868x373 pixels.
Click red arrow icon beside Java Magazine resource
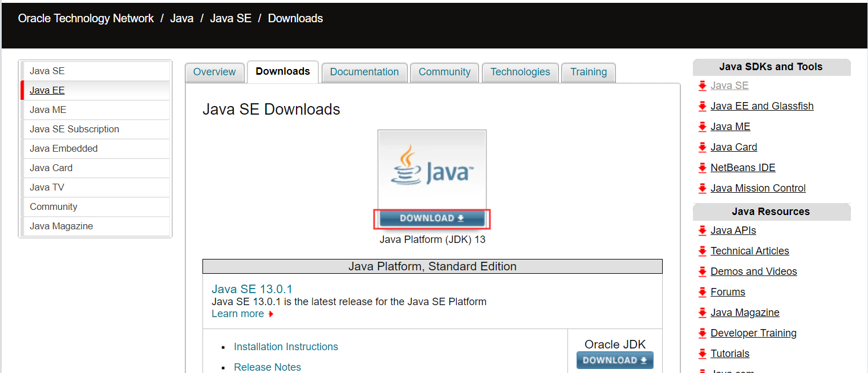[x=703, y=313]
